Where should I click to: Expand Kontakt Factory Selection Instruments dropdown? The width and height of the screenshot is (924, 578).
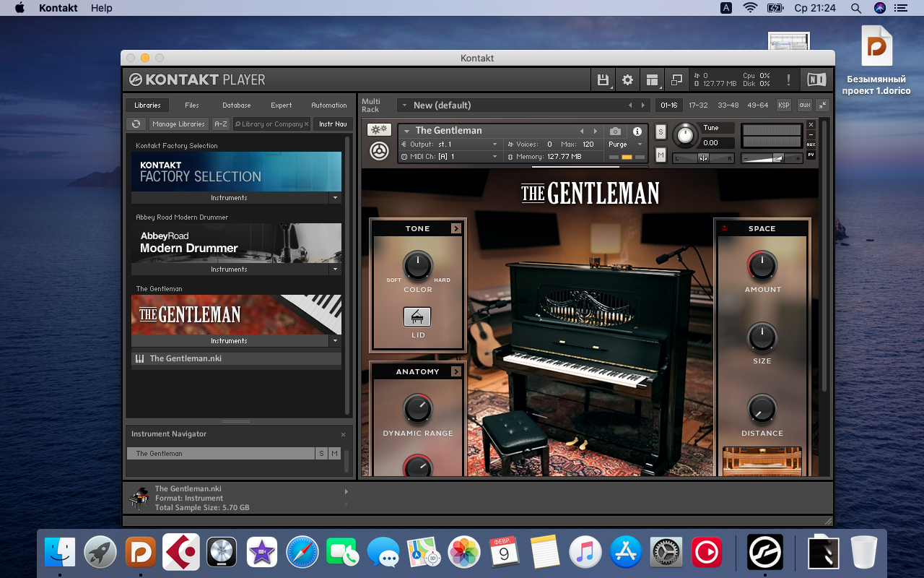[334, 198]
